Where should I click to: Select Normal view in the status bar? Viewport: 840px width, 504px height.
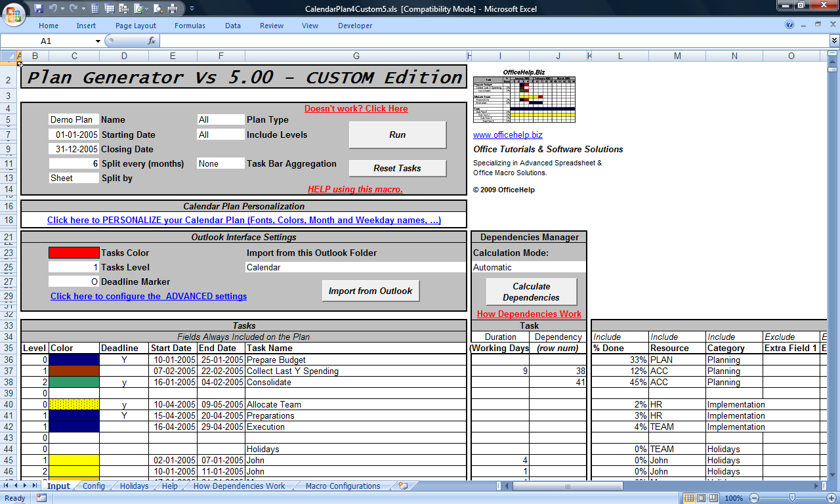[x=690, y=497]
